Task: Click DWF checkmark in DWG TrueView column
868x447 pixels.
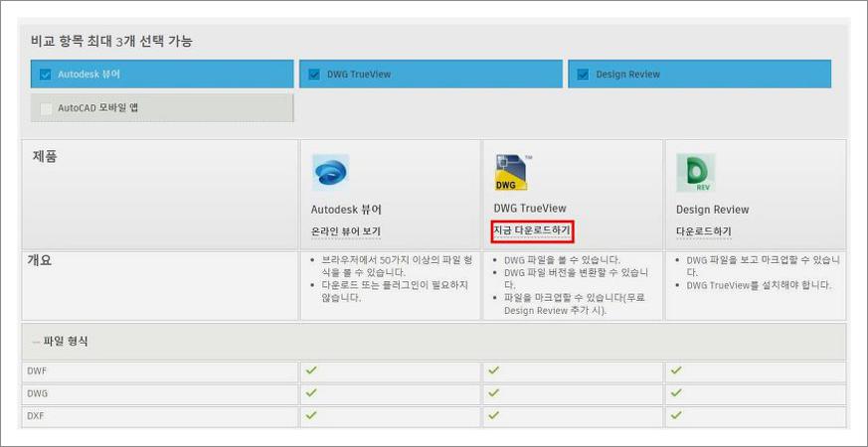Action: [x=493, y=371]
